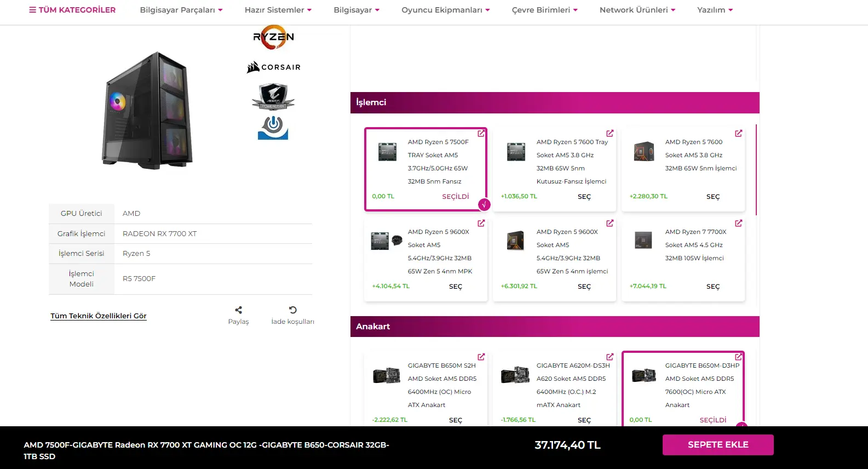868x469 pixels.
Task: Expand Oyuncu Ekipmanları dropdown menu
Action: click(x=446, y=10)
